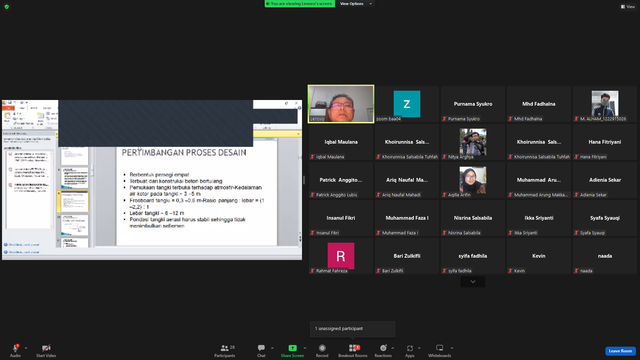Expand the arrow next to Reactions
The width and height of the screenshot is (640, 360).
pos(393,348)
